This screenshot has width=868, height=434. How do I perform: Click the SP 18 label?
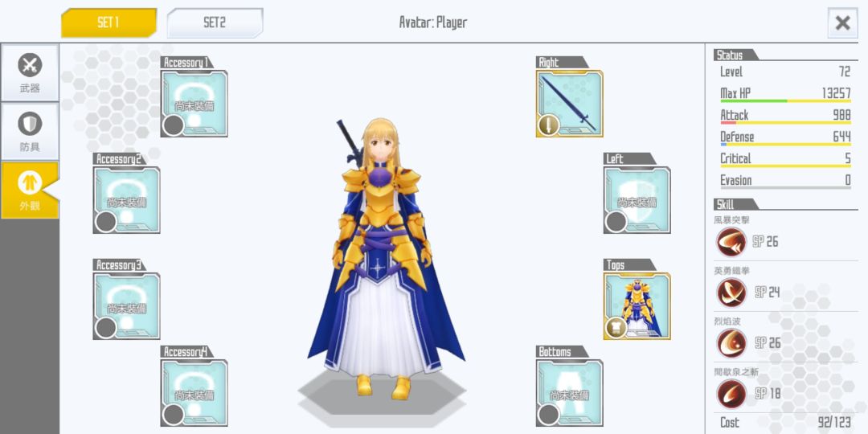coord(768,394)
